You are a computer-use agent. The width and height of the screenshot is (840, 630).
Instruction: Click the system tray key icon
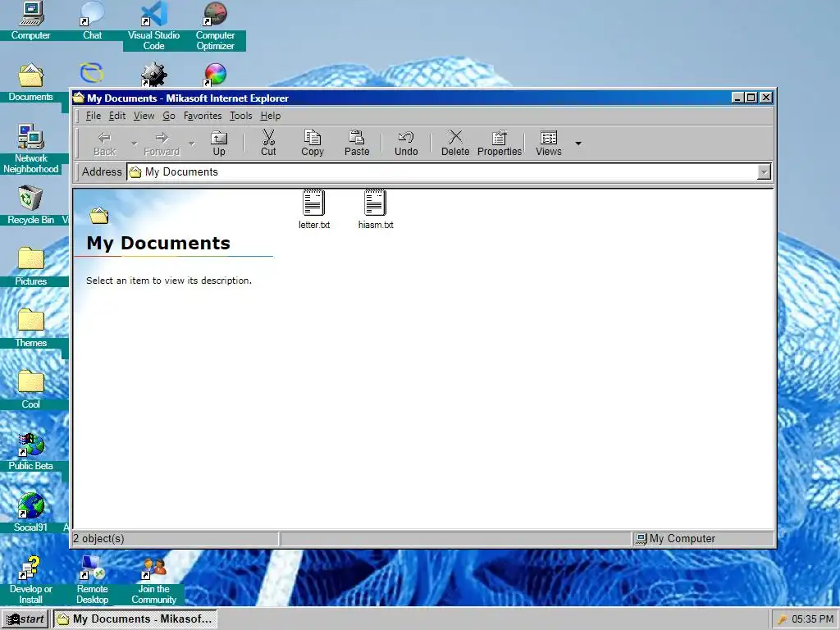click(x=782, y=620)
